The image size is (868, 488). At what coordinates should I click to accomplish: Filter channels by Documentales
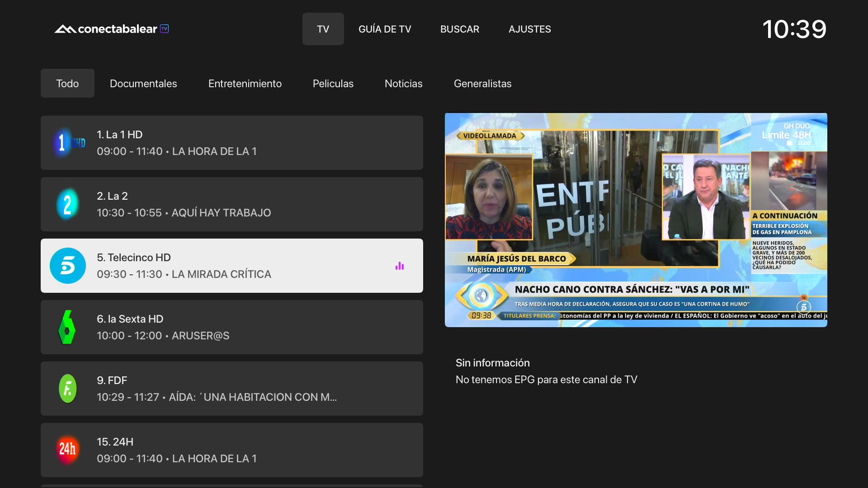point(143,84)
